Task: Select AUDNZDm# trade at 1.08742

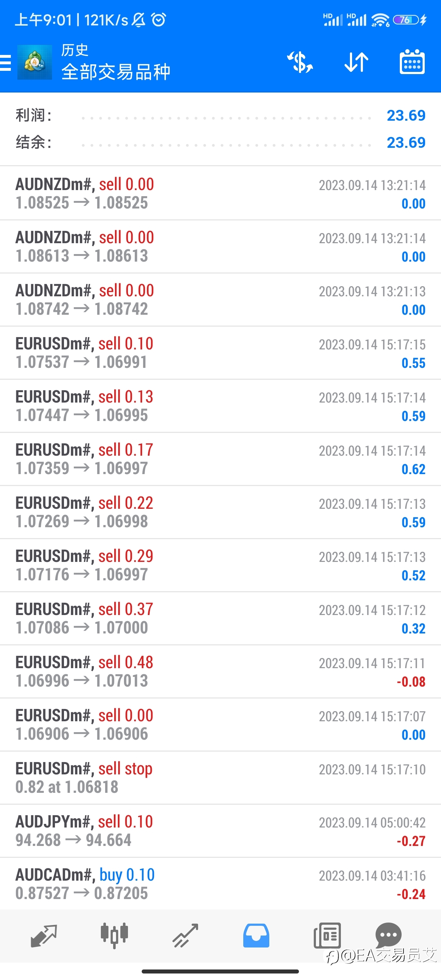Action: coord(220,300)
